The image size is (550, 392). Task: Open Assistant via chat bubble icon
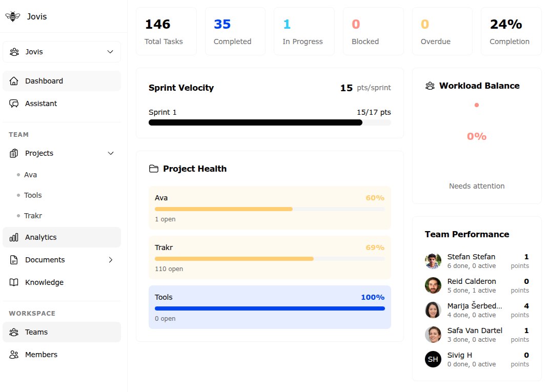pos(14,104)
